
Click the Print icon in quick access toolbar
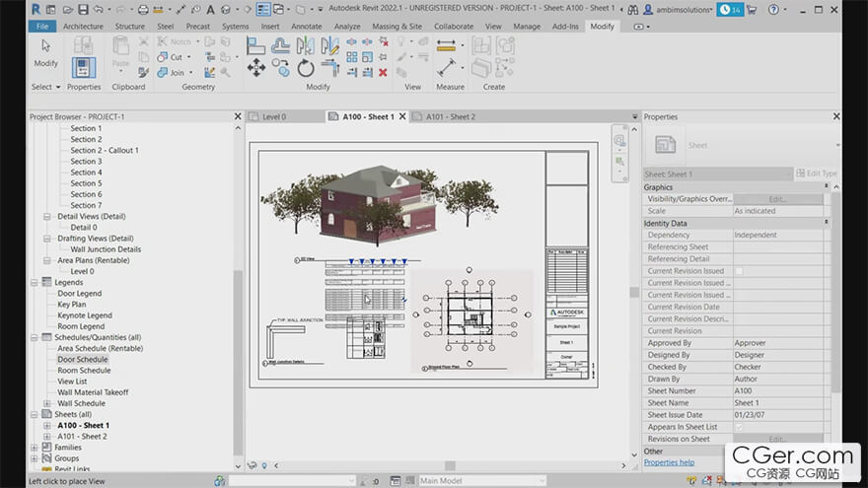tap(143, 10)
